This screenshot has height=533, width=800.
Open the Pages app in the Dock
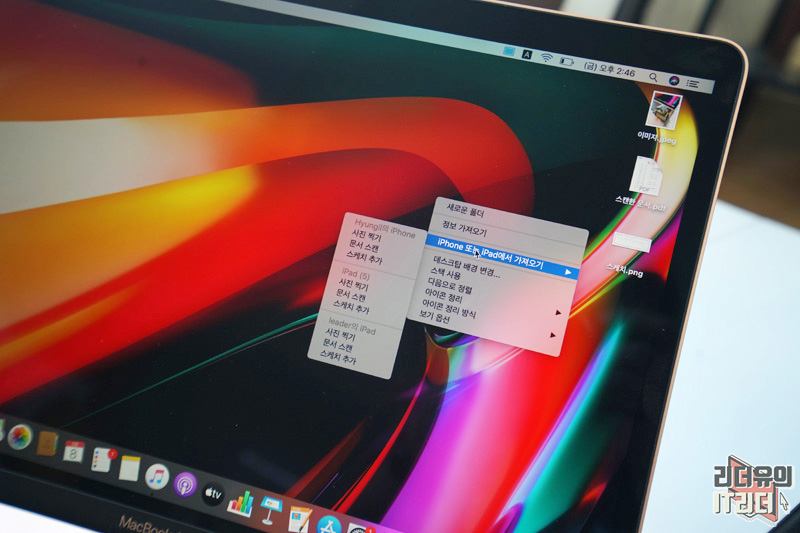click(x=299, y=518)
